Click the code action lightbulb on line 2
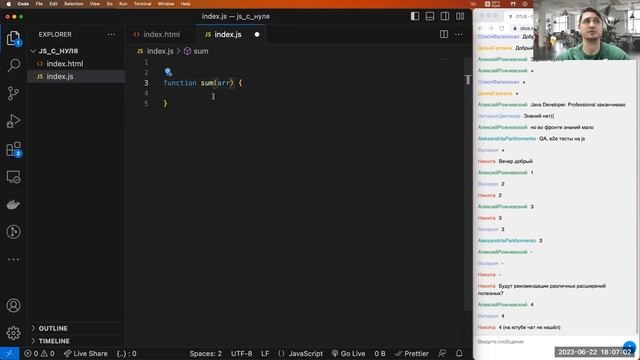 click(168, 72)
